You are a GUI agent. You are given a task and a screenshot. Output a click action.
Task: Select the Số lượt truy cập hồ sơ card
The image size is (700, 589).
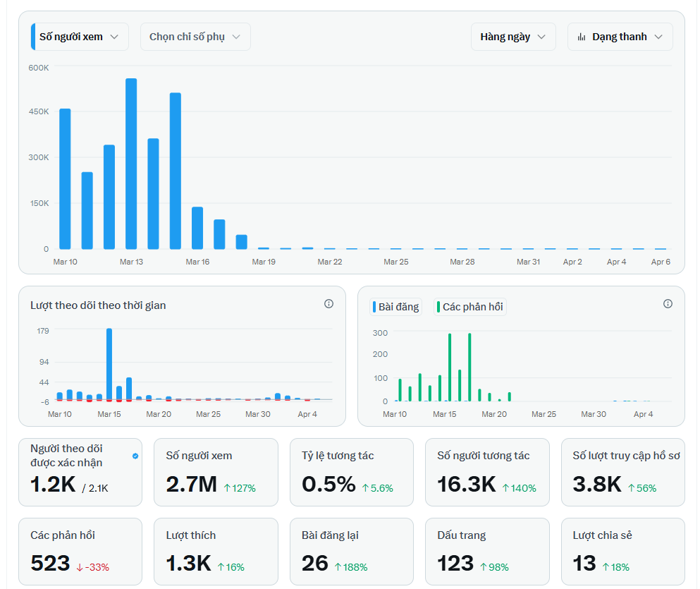coord(622,472)
